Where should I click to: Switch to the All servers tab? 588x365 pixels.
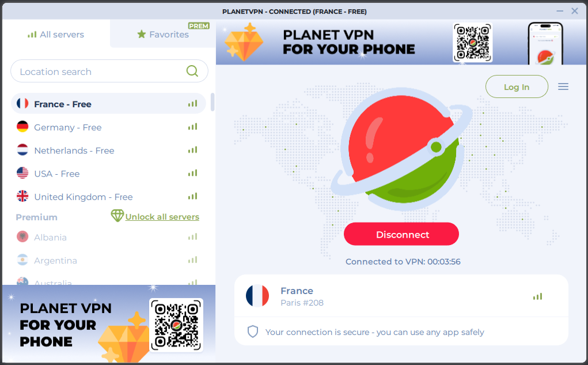56,35
